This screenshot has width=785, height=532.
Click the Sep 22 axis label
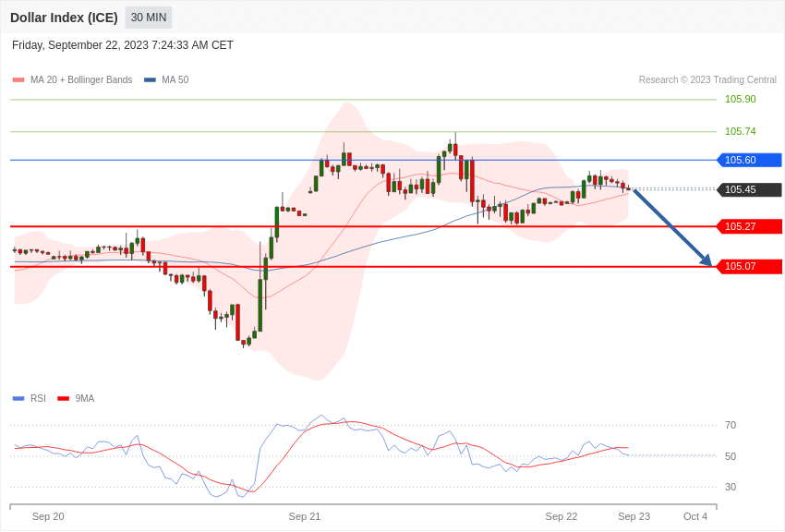(562, 516)
